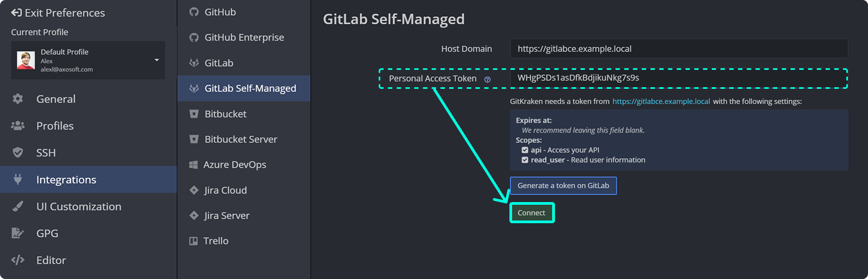Click the Azure DevOps icon
868x279 pixels.
pyautogui.click(x=193, y=165)
